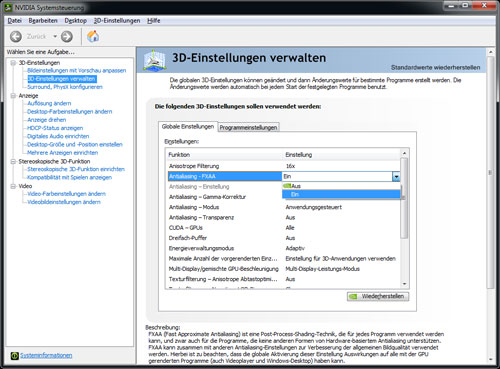Screen dimensions: 500x369
Task: Click the 3D cube header icon
Action: (155, 60)
